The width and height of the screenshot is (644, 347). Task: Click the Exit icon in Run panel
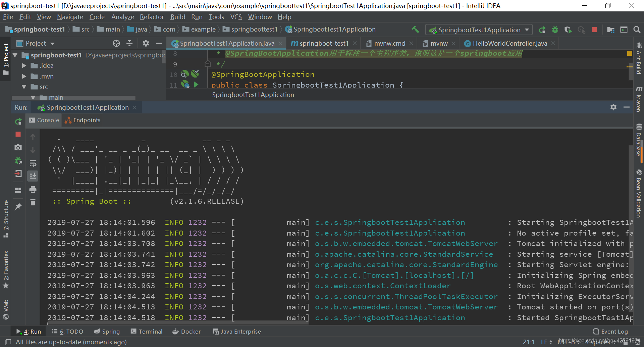coord(18,173)
